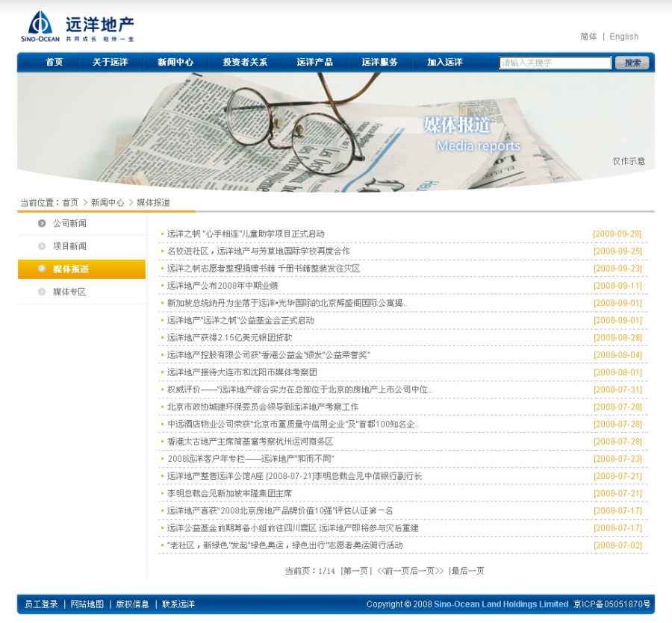Click the arrow icon beside 媒体专区

(42, 292)
